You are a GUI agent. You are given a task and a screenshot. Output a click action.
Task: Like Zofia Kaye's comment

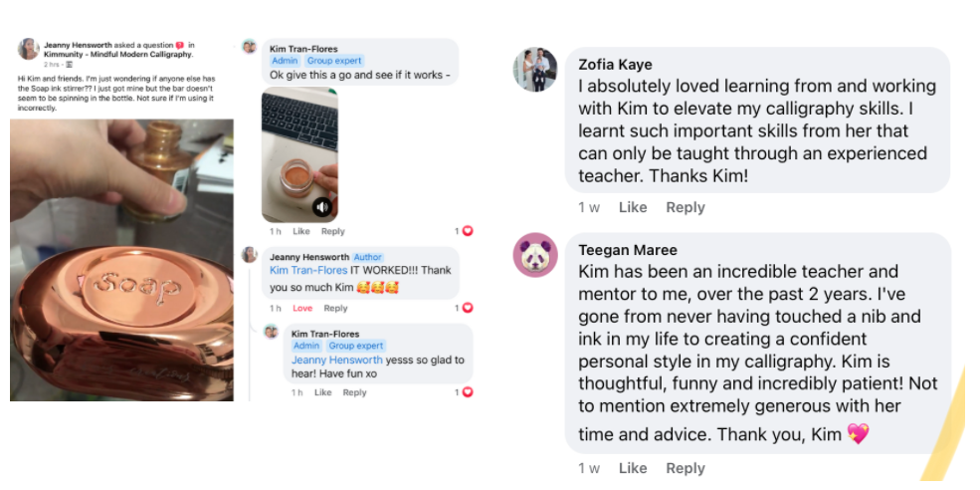633,207
